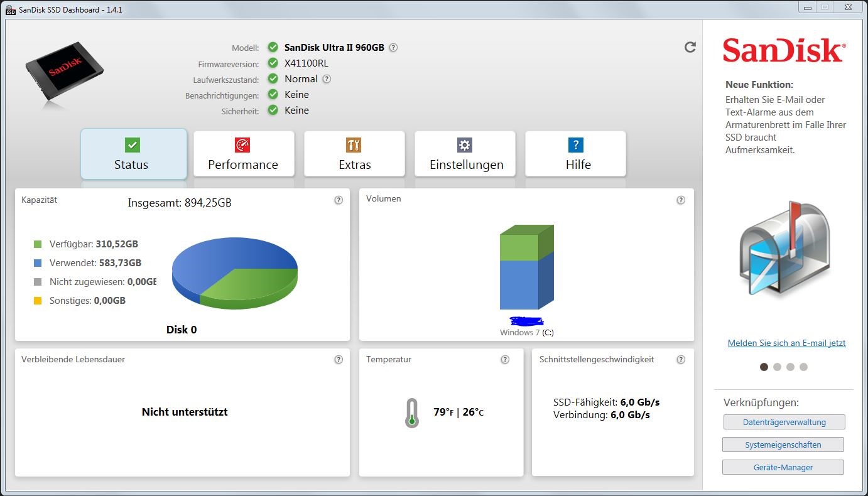Click the green check beside Firmwareversion
The width and height of the screenshot is (868, 496).
pyautogui.click(x=273, y=63)
